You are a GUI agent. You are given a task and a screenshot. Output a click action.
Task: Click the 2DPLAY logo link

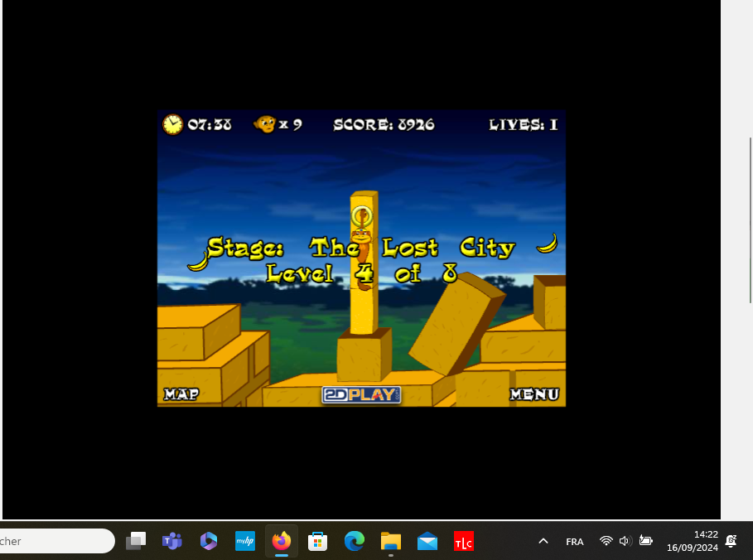361,395
